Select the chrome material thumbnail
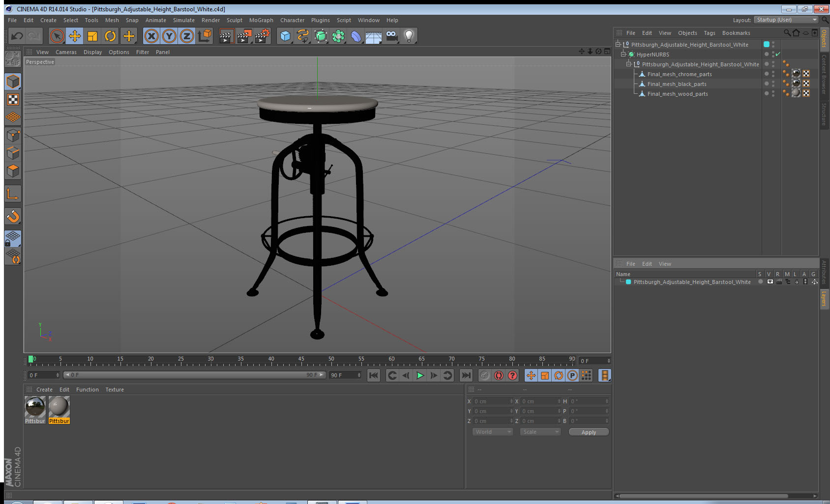Viewport: 830px width, 504px height. pos(35,407)
